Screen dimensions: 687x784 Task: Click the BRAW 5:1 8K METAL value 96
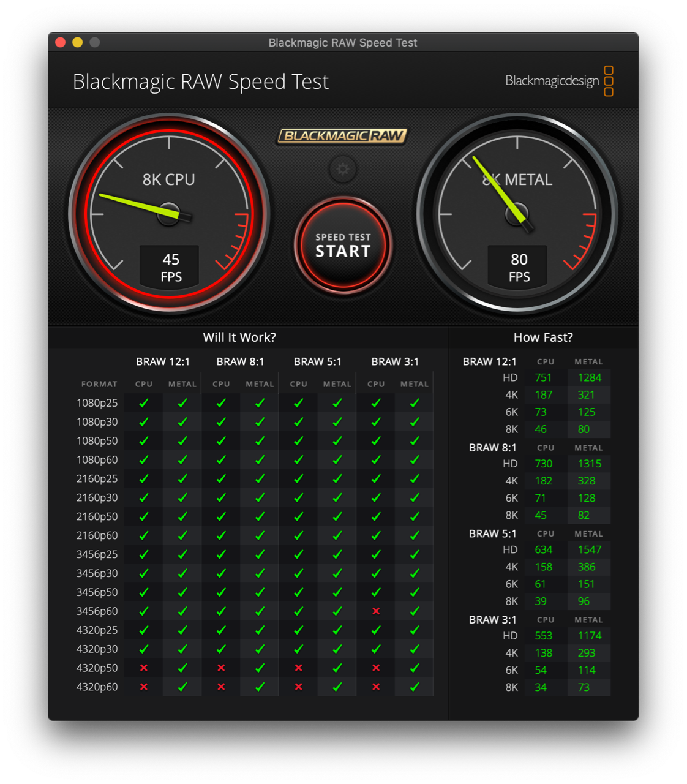pyautogui.click(x=584, y=601)
